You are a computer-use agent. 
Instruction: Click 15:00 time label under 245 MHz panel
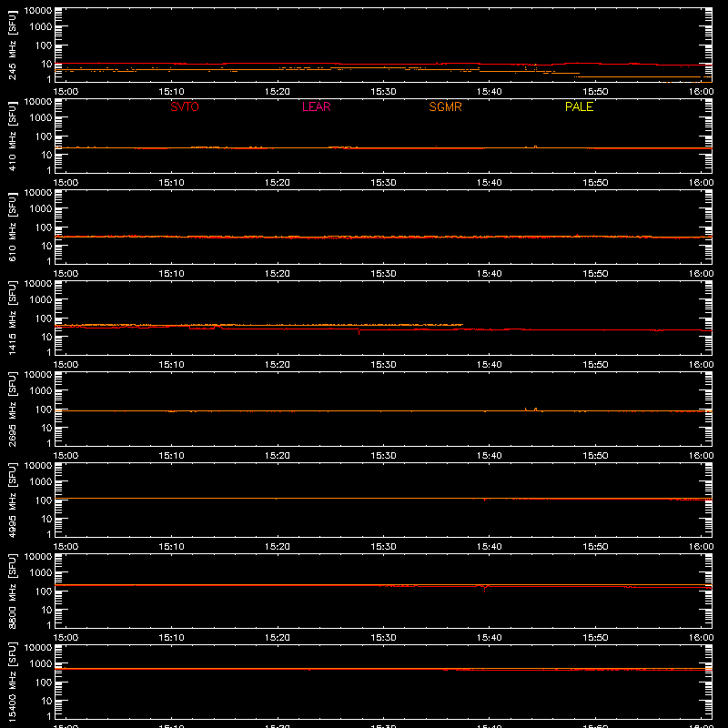click(x=66, y=92)
